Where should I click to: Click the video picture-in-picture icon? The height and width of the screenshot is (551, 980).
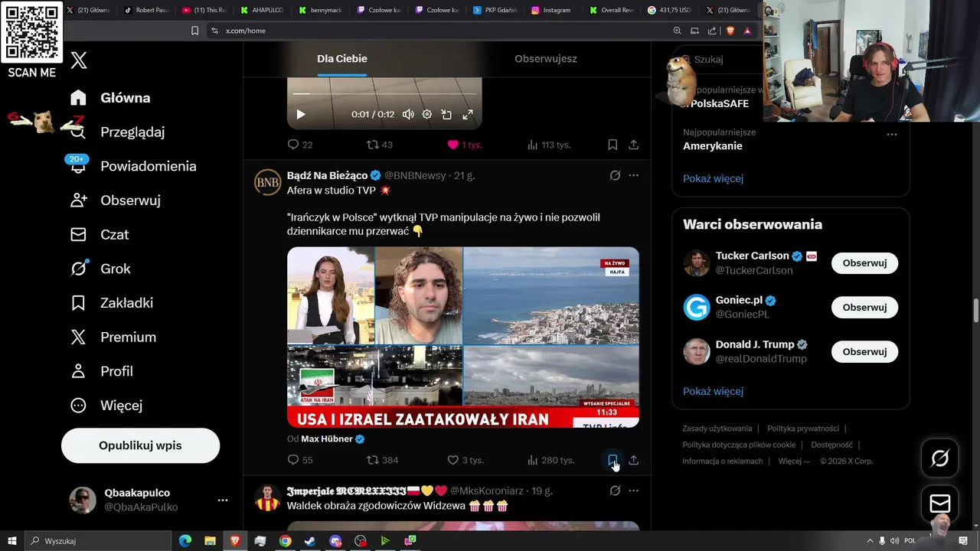click(446, 114)
